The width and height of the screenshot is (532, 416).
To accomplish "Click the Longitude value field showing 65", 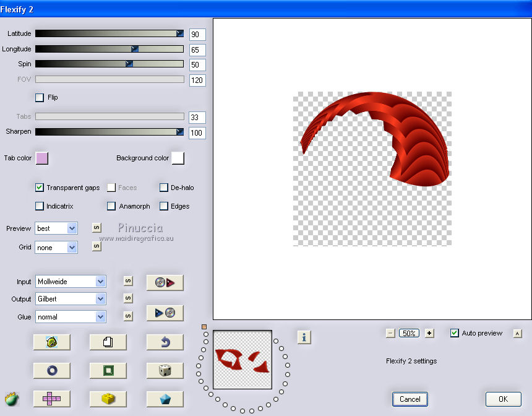I will 197,50.
